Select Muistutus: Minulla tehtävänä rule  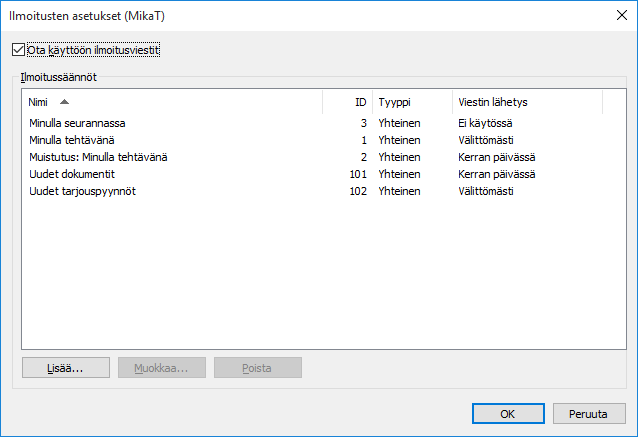[98, 157]
